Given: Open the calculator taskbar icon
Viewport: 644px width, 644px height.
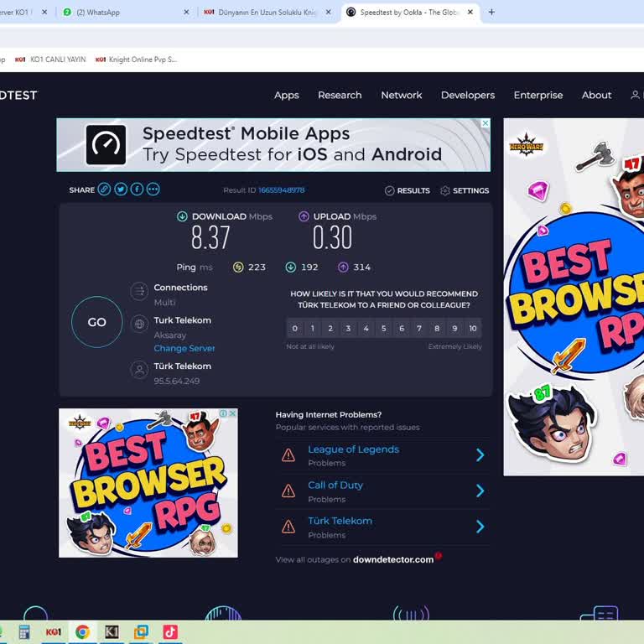Looking at the screenshot, I should click(24, 631).
